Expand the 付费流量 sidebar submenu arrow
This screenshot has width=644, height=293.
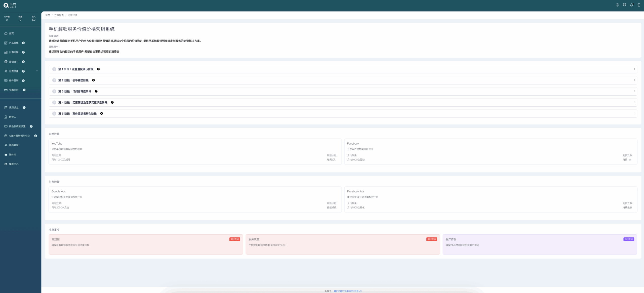(x=37, y=71)
